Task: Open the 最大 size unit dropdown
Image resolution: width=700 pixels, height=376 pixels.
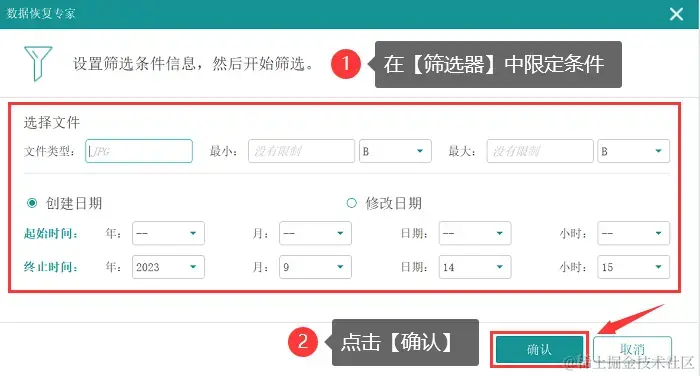Action: point(633,151)
